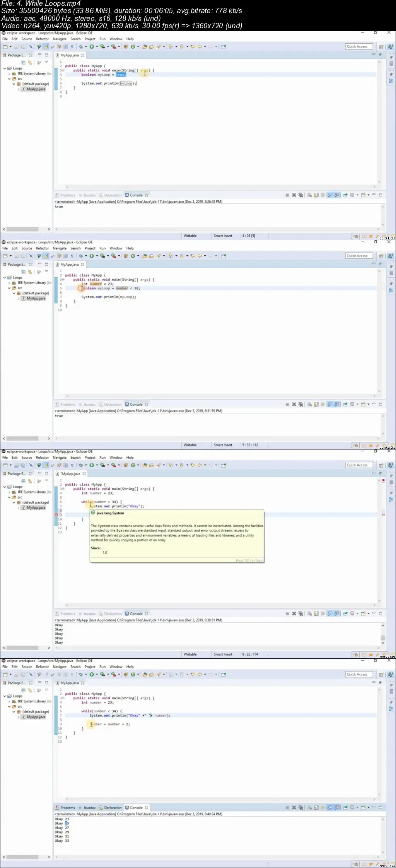Open the Window menu in the fourth frame
Viewport: 396px width, 868px height.
click(116, 667)
